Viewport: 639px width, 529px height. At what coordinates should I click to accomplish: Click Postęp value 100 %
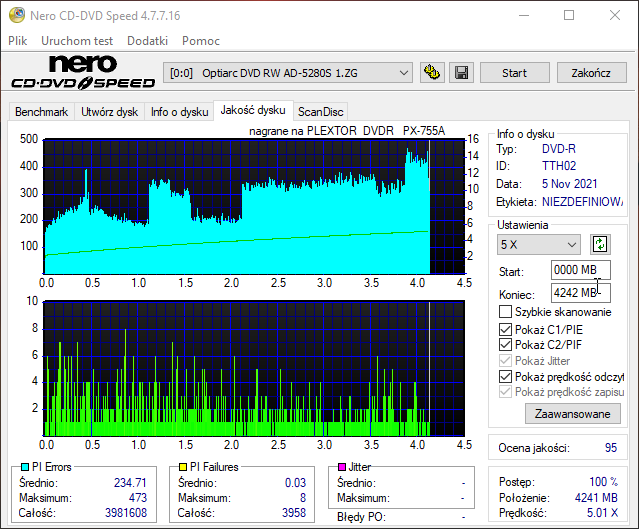tap(604, 482)
